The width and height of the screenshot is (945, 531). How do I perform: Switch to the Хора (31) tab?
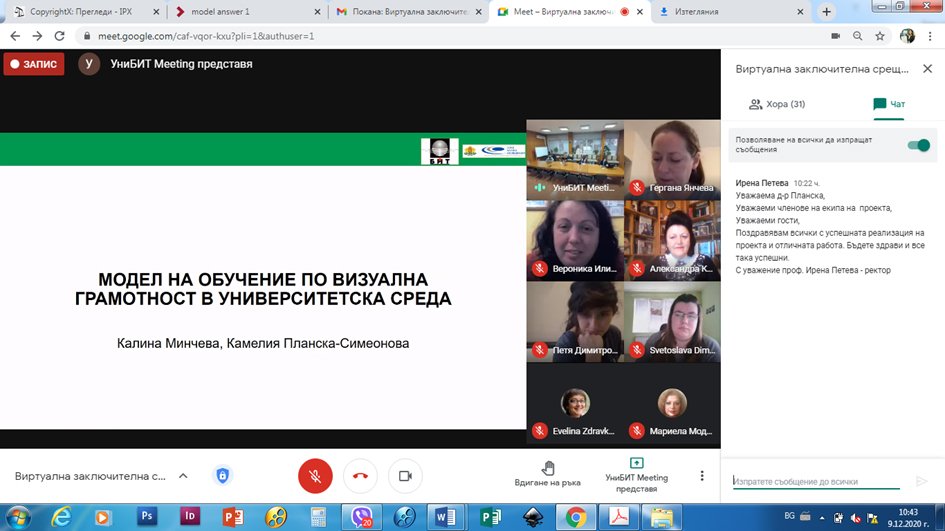pos(777,104)
